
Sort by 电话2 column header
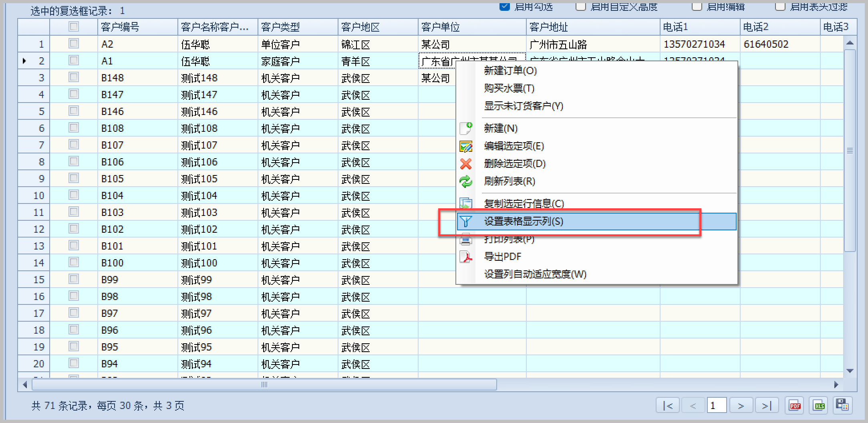pyautogui.click(x=780, y=27)
